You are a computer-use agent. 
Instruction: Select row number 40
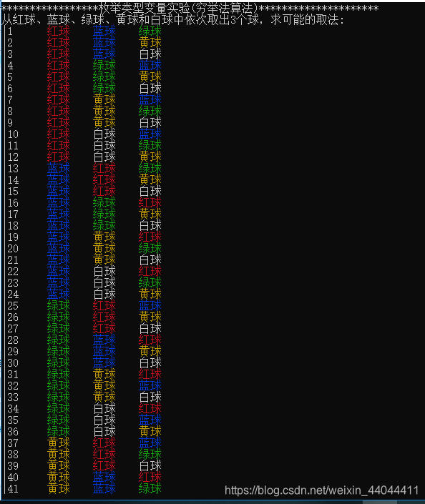(x=13, y=478)
